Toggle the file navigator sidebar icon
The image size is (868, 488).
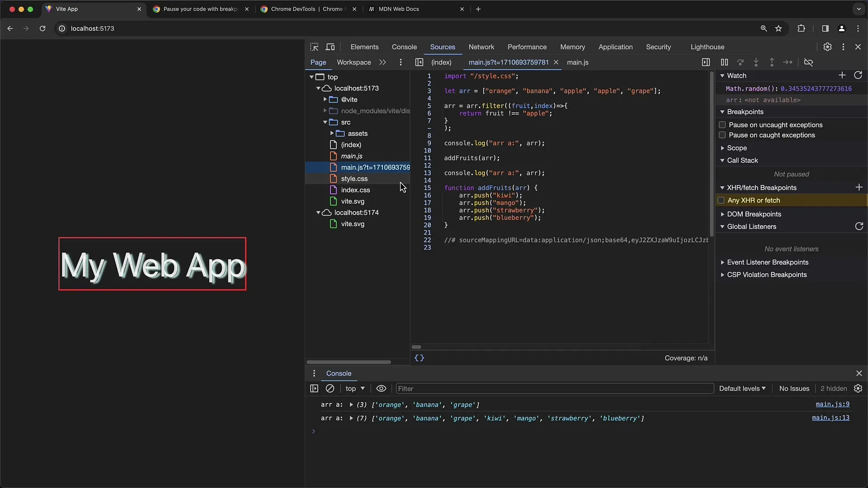(x=419, y=62)
